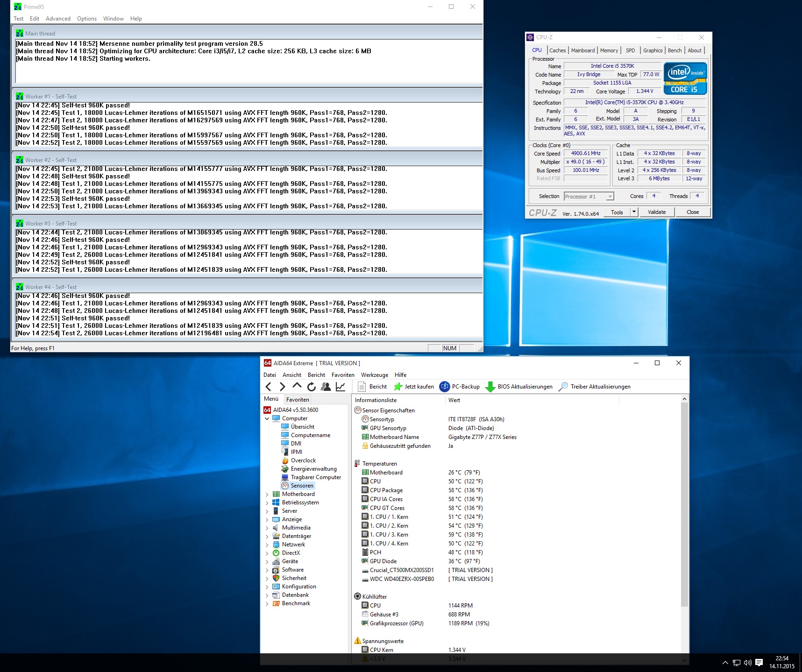The height and width of the screenshot is (672, 802).
Task: Go forward in AIDA64 navigation
Action: 282,387
